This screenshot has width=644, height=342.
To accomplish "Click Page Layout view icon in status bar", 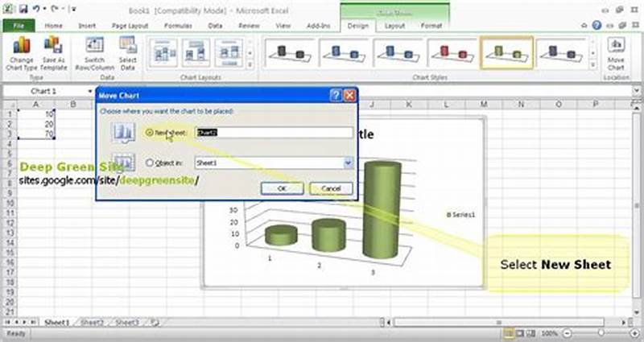I will pos(520,333).
